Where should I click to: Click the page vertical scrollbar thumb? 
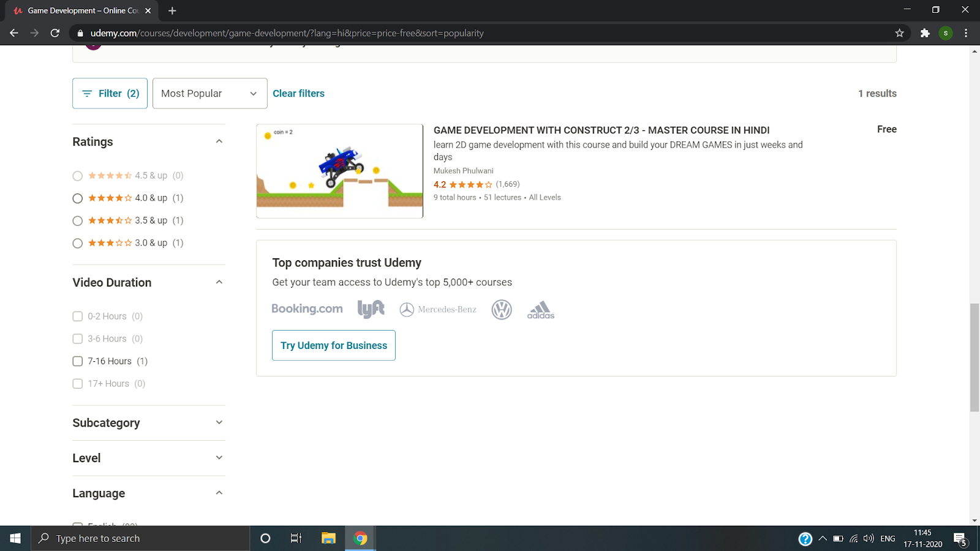coord(974,357)
